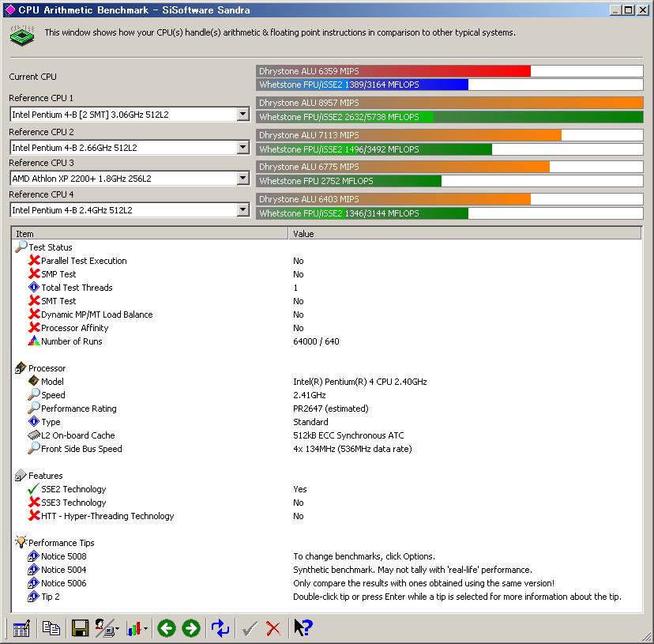Open the Reference CPU 3 dropdown arrow
654x644 pixels.
pos(242,179)
